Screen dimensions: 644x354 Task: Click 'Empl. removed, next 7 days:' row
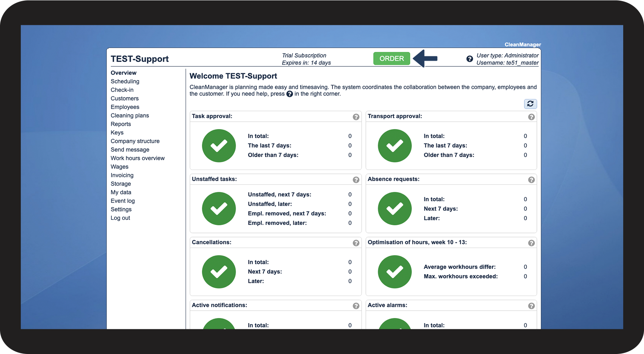(x=287, y=214)
